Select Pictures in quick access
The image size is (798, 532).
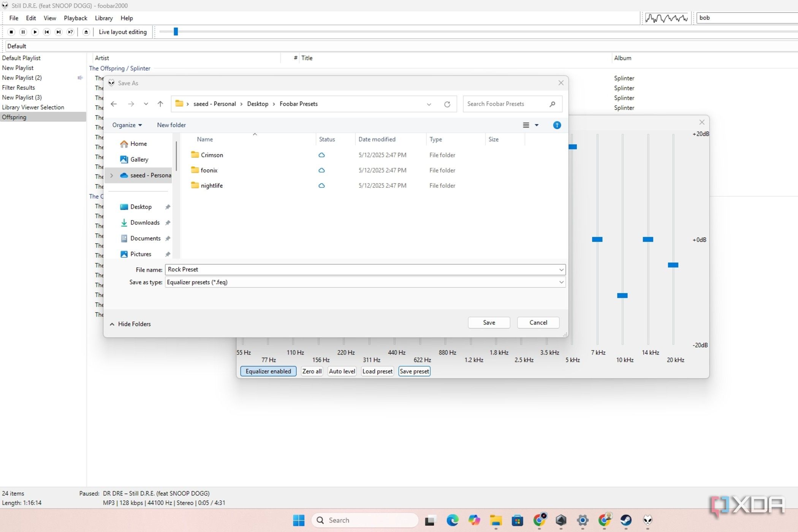pyautogui.click(x=141, y=254)
